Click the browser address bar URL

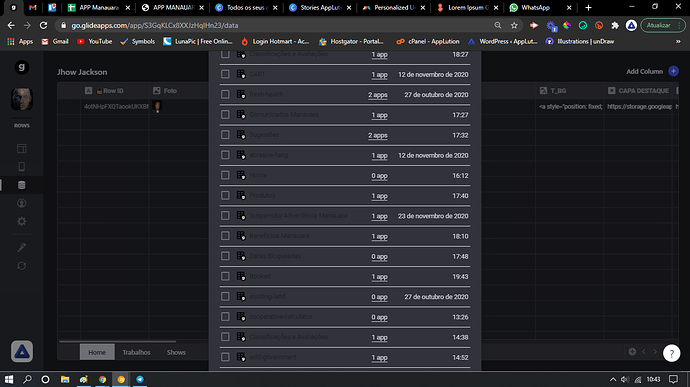point(154,26)
